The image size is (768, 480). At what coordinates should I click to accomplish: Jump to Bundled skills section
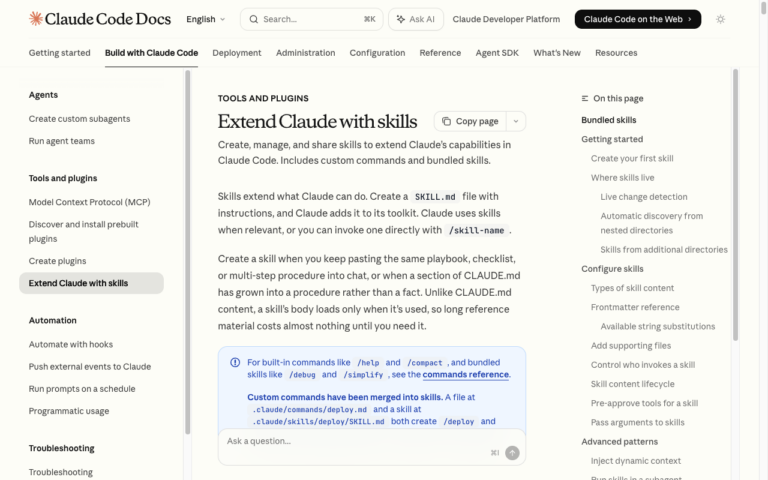tap(609, 120)
